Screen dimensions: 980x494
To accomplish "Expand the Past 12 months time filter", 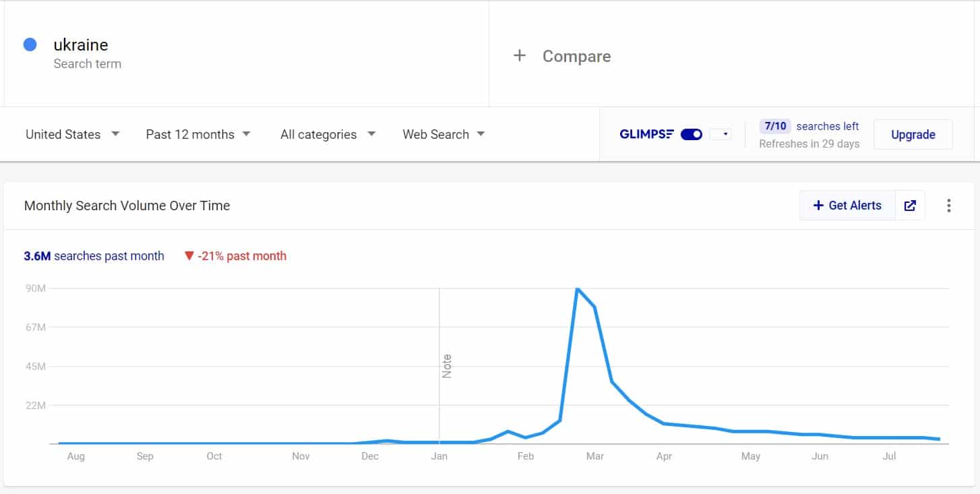I will tap(198, 134).
